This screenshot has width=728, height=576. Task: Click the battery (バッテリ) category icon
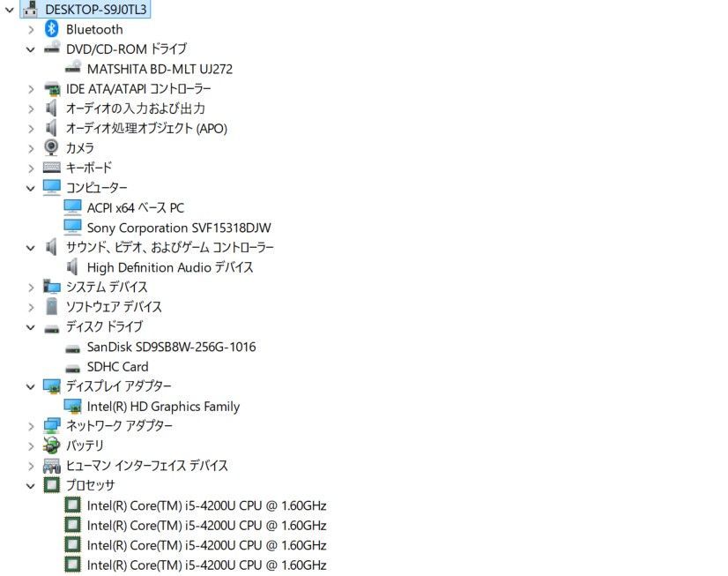point(52,445)
